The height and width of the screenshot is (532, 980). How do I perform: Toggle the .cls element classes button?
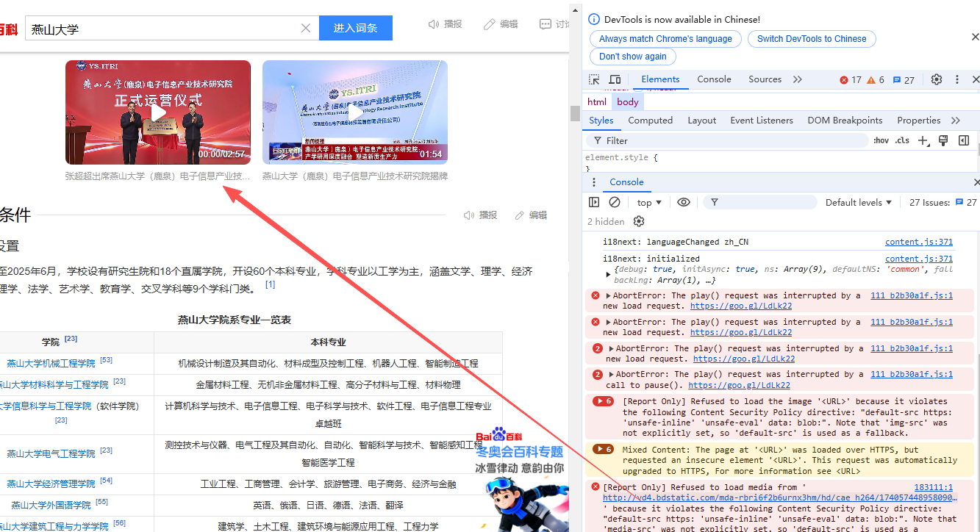[x=902, y=140]
